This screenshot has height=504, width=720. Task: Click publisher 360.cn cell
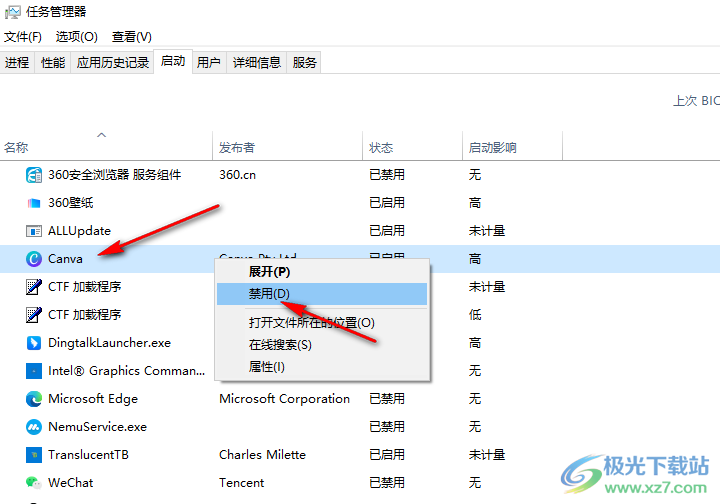[237, 175]
